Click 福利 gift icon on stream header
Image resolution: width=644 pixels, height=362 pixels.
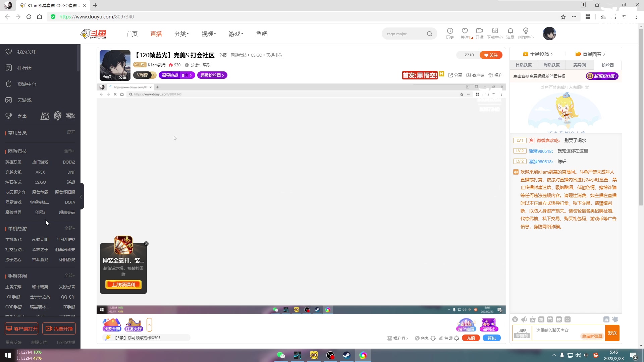(495, 75)
